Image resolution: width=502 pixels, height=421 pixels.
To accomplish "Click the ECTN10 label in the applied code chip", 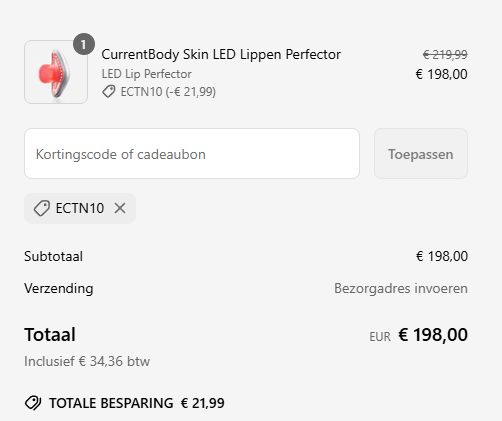I will point(80,208).
